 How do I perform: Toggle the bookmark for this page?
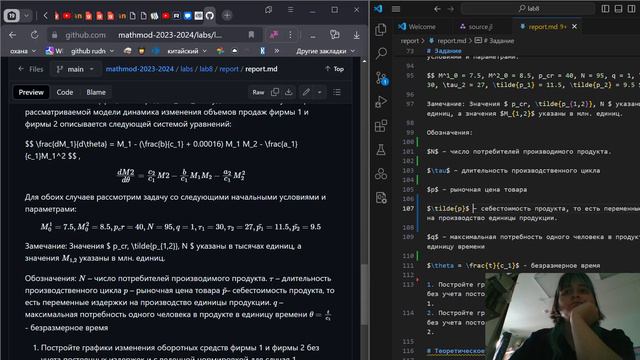coord(251,35)
